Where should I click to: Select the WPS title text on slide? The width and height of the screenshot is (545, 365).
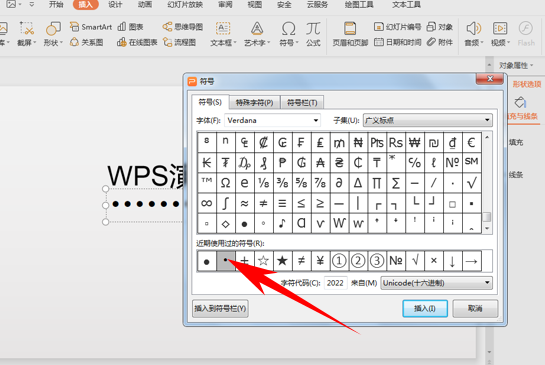(x=147, y=176)
